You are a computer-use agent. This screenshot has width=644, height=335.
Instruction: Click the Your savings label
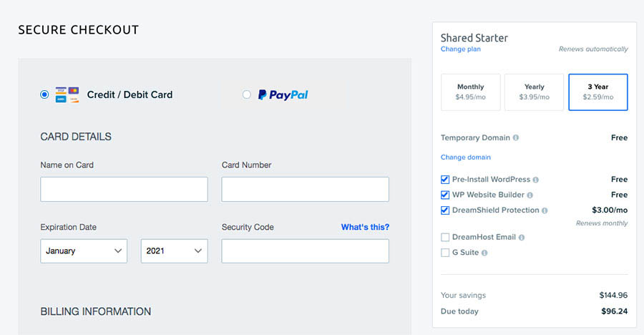click(463, 295)
